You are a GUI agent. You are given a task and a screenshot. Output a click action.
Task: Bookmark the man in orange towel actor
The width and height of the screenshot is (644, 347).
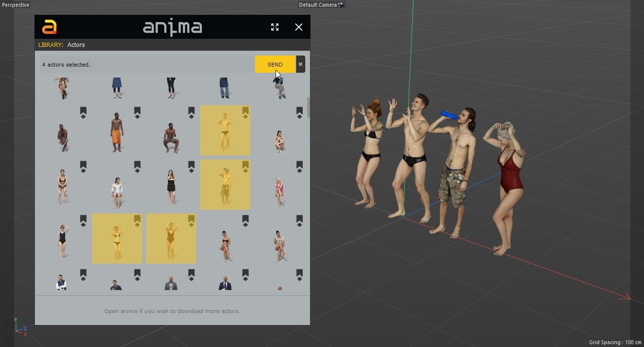(x=137, y=112)
